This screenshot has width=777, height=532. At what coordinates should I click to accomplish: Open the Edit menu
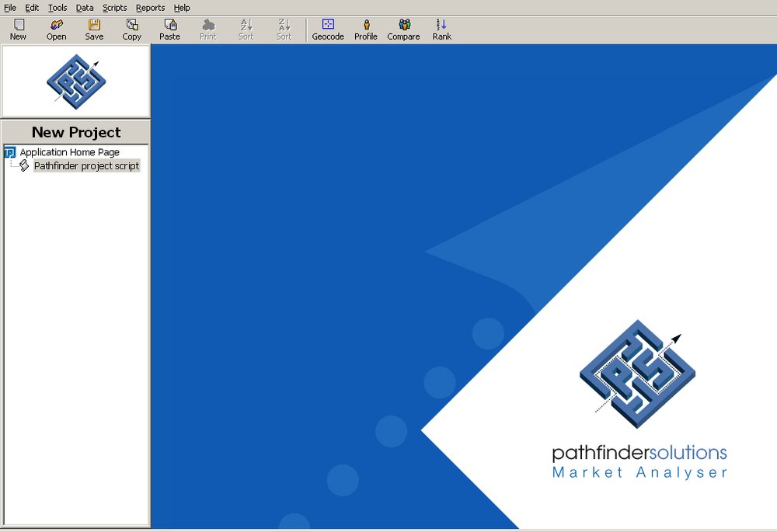pos(32,8)
